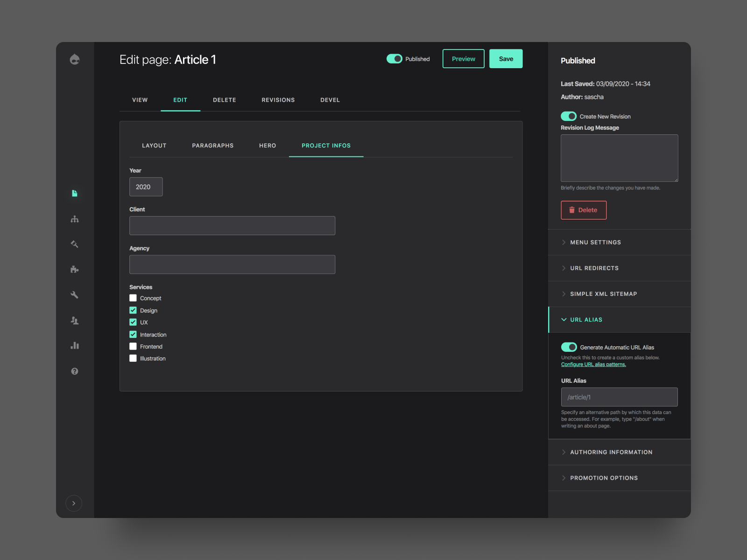Uncheck the Design services checkbox
The height and width of the screenshot is (560, 747).
[x=133, y=310]
